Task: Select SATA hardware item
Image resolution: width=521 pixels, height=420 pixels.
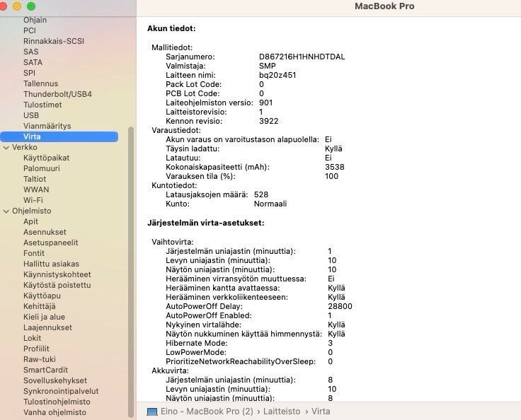Action: 33,62
